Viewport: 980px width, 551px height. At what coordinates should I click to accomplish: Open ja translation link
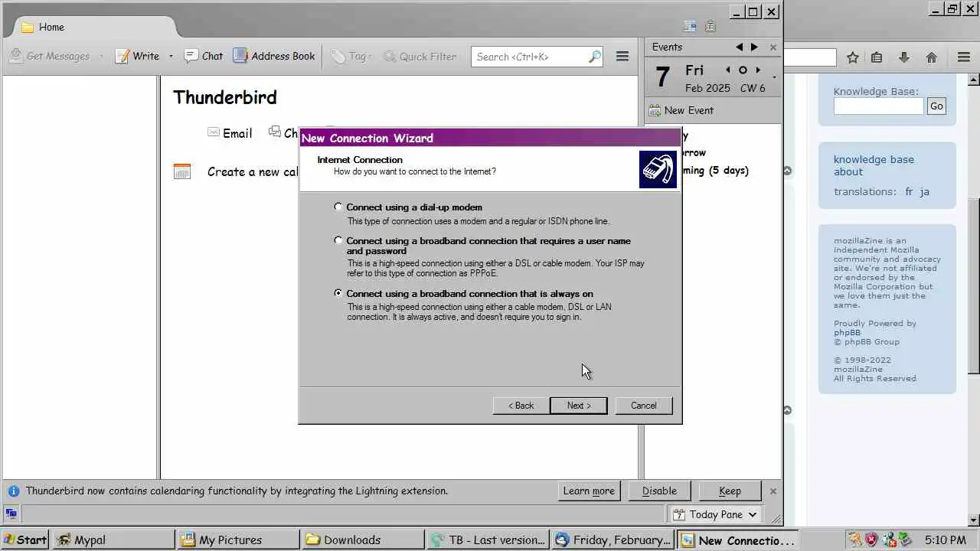pyautogui.click(x=924, y=191)
